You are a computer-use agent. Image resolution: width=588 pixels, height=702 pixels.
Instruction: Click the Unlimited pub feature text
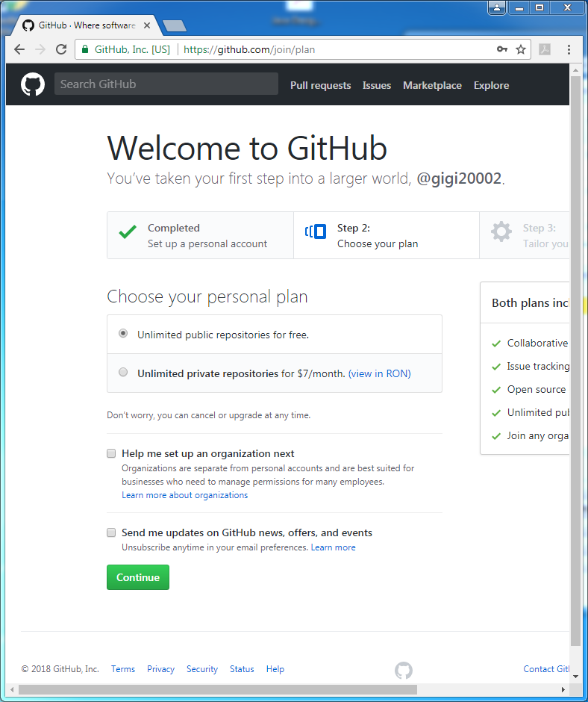[x=538, y=412]
